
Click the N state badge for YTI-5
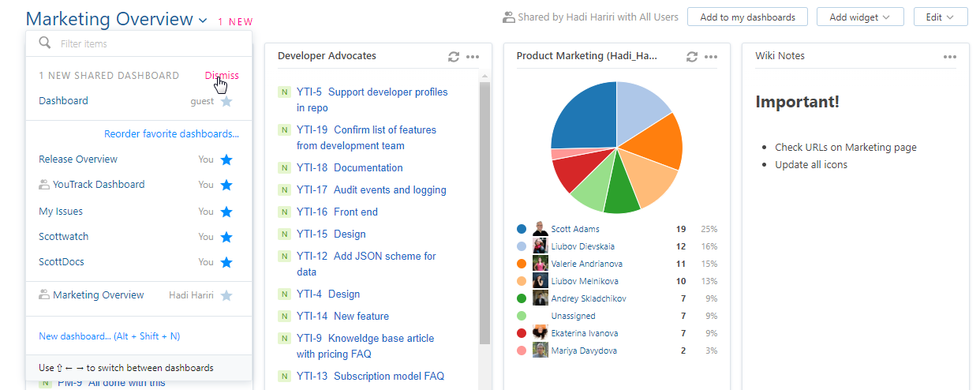pyautogui.click(x=284, y=92)
